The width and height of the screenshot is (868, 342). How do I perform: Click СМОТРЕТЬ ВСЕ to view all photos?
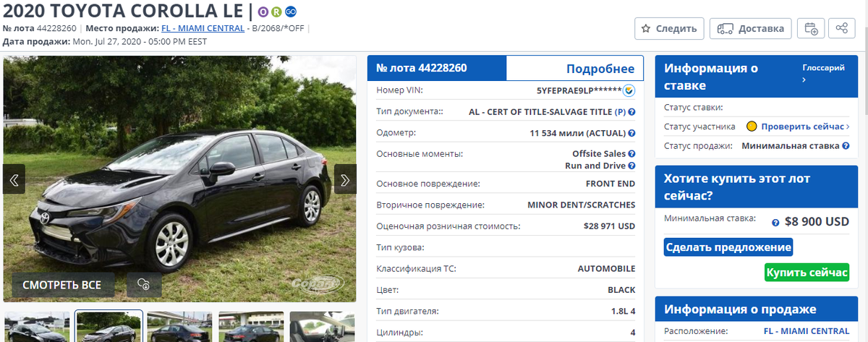[62, 285]
